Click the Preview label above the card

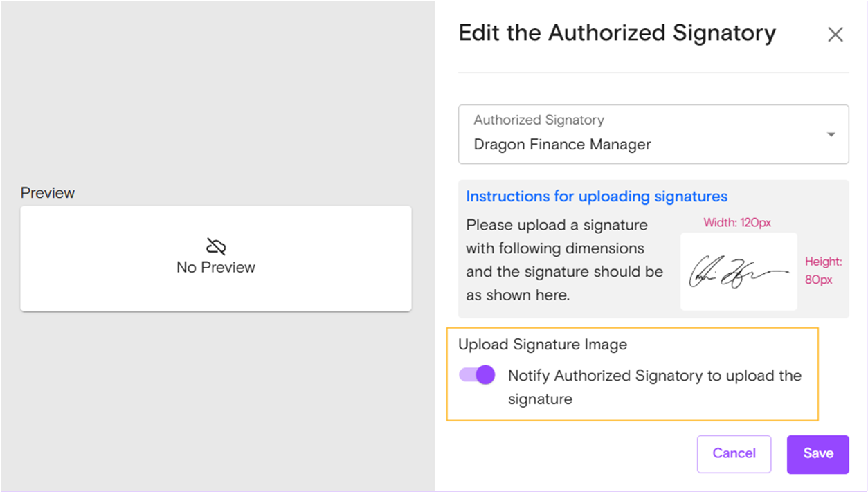click(x=48, y=193)
